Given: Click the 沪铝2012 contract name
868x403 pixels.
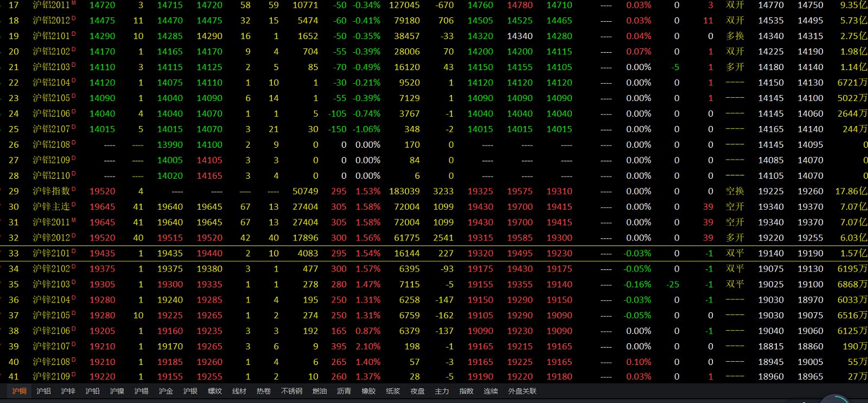Looking at the screenshot, I should click(52, 21).
